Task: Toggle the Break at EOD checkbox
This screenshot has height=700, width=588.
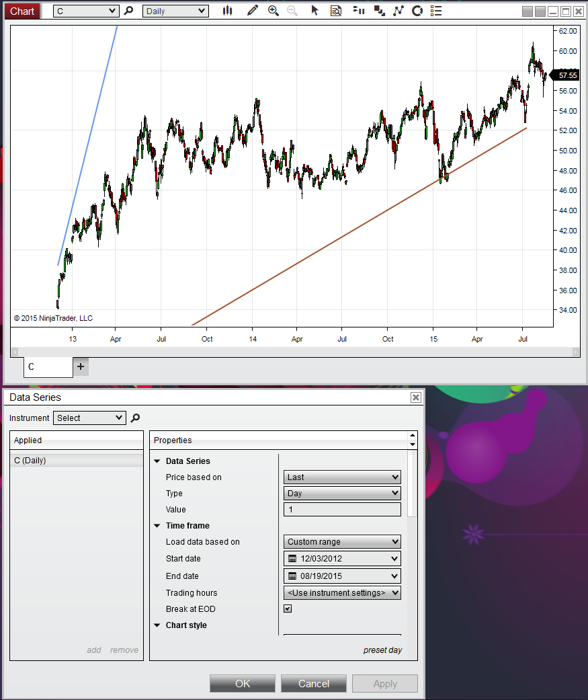Action: pyautogui.click(x=288, y=609)
